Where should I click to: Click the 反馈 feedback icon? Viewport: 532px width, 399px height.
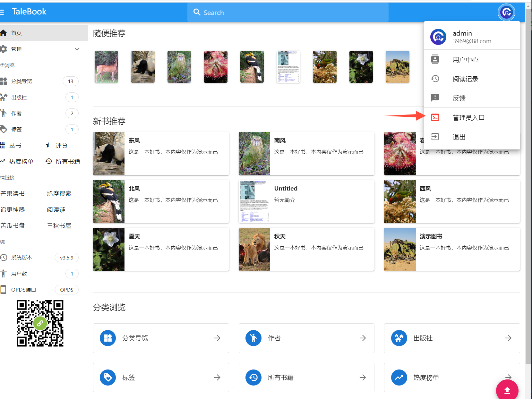435,98
